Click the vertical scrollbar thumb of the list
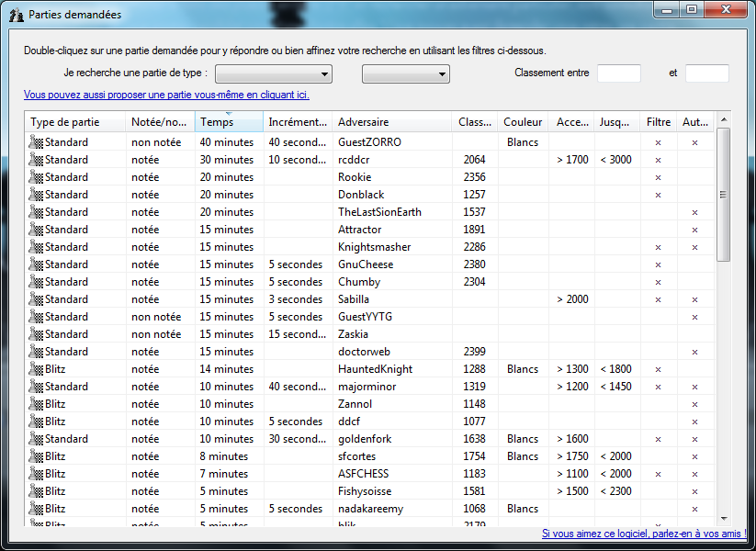The image size is (756, 551). coord(723,194)
